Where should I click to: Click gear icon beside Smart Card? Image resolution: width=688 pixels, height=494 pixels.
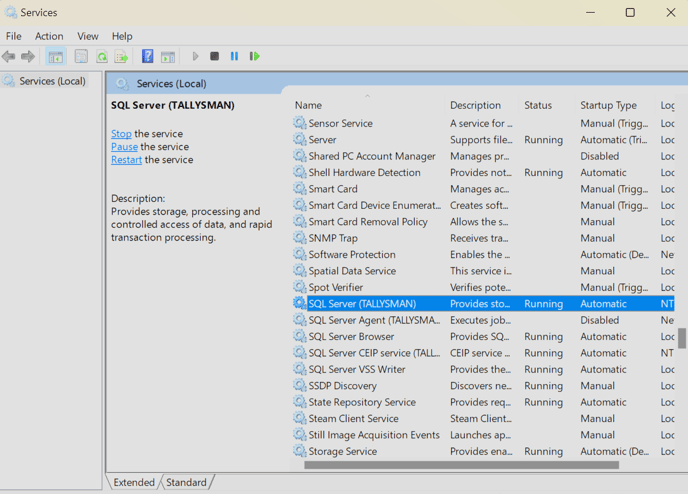tap(300, 189)
